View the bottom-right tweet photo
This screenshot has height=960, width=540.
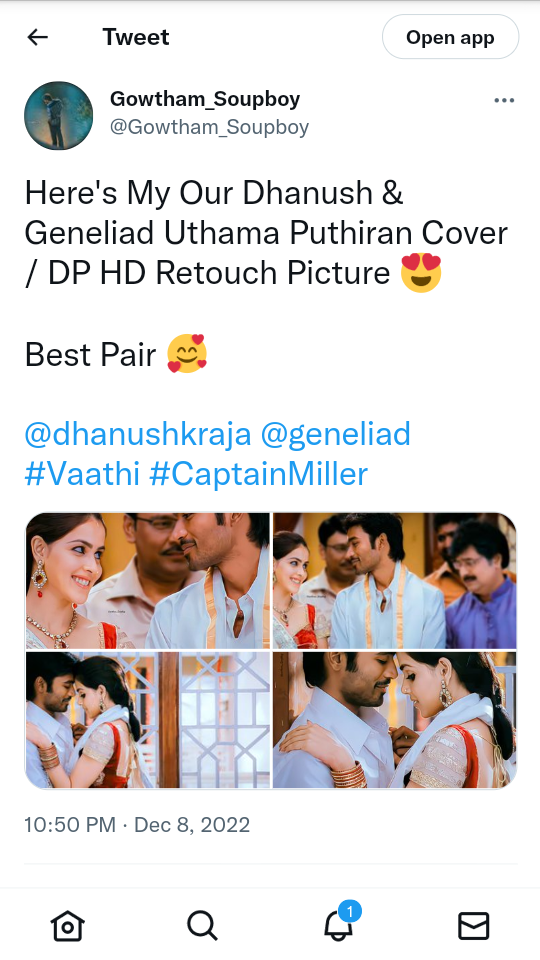[x=395, y=719]
